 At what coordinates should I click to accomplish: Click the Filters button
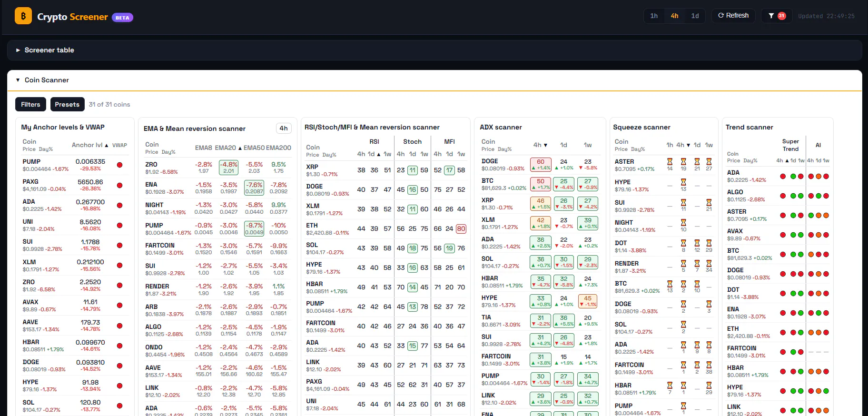click(x=30, y=104)
